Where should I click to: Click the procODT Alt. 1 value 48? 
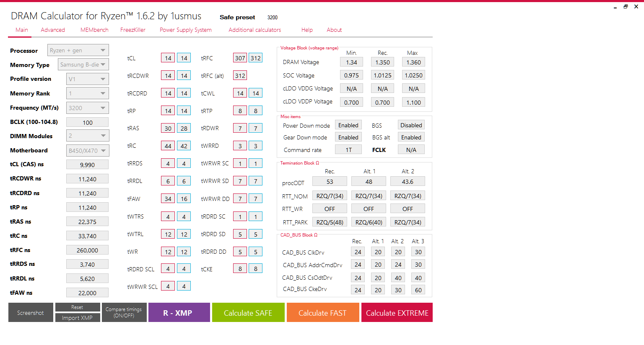coord(369,181)
